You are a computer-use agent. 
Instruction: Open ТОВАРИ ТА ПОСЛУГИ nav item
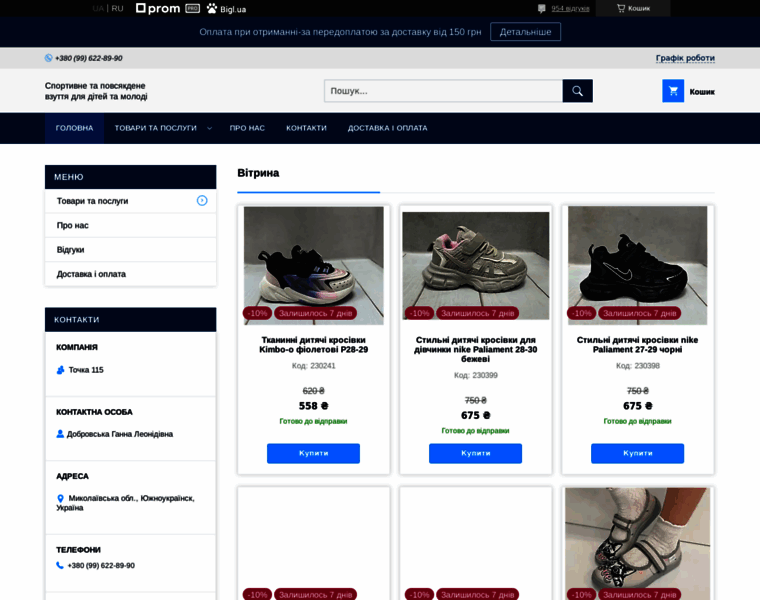pyautogui.click(x=156, y=128)
